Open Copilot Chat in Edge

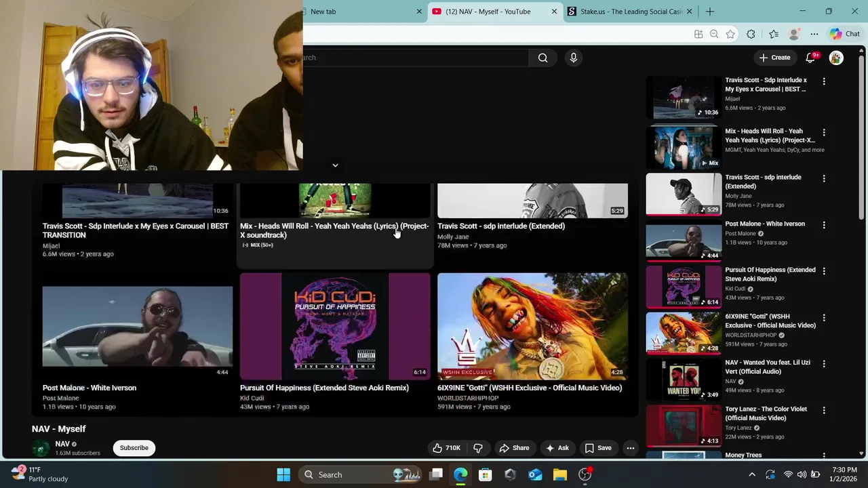point(845,34)
